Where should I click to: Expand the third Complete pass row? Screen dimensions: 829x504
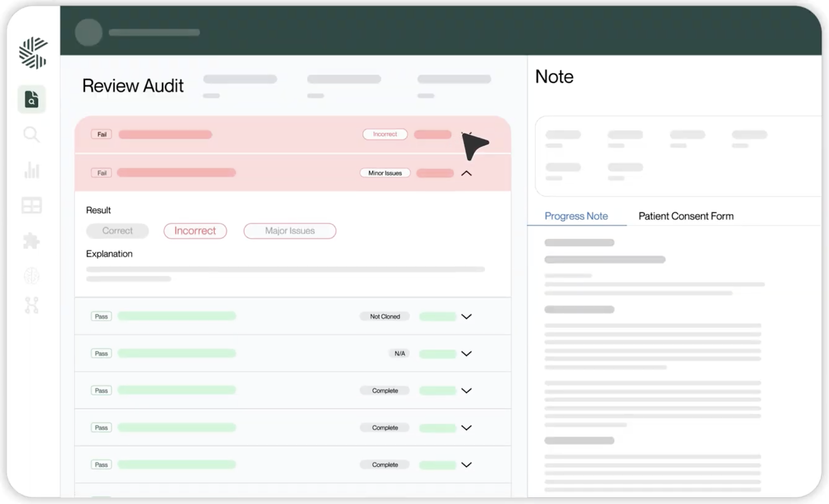(466, 465)
